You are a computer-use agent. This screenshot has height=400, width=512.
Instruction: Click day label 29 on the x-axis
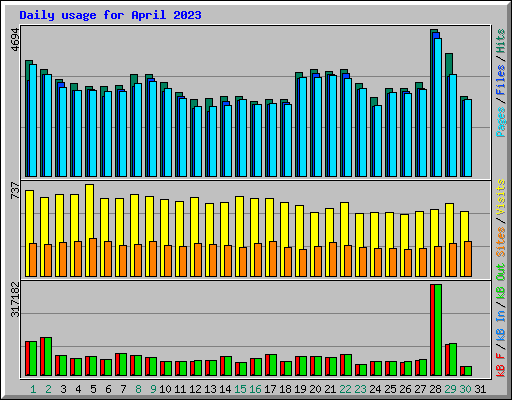click(x=450, y=389)
